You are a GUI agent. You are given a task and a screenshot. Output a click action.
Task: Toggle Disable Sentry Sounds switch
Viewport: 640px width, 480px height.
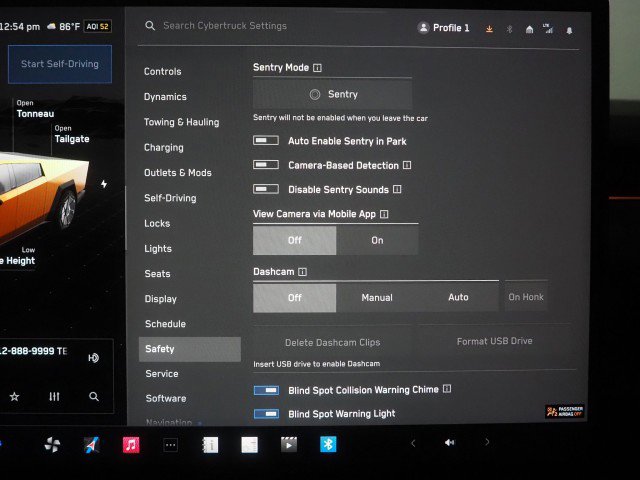[266, 189]
